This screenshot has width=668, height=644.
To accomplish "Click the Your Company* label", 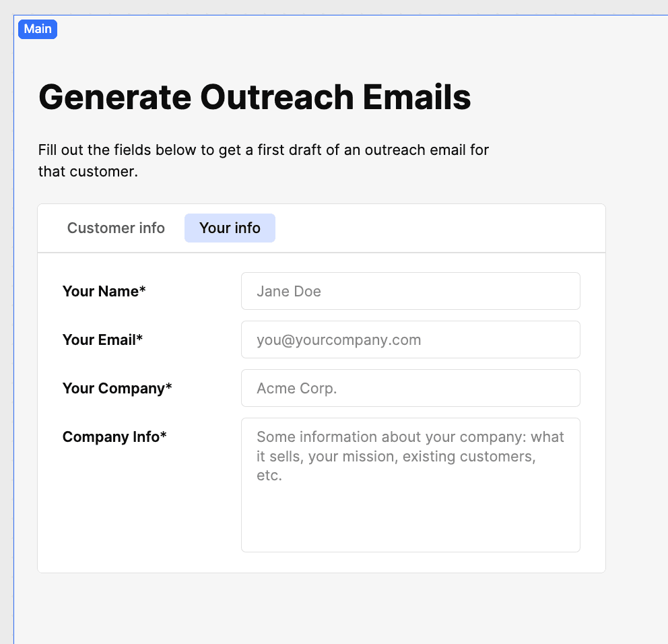I will tap(117, 388).
